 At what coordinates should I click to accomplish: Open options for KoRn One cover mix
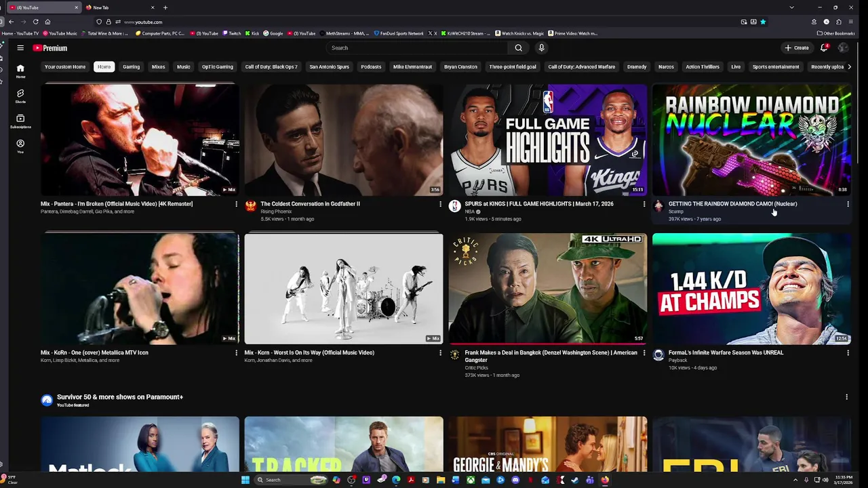[x=236, y=352]
